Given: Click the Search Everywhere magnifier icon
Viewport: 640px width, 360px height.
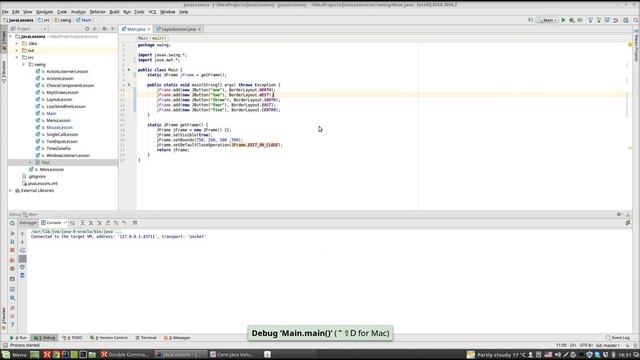Looking at the screenshot, I should click(x=636, y=20).
